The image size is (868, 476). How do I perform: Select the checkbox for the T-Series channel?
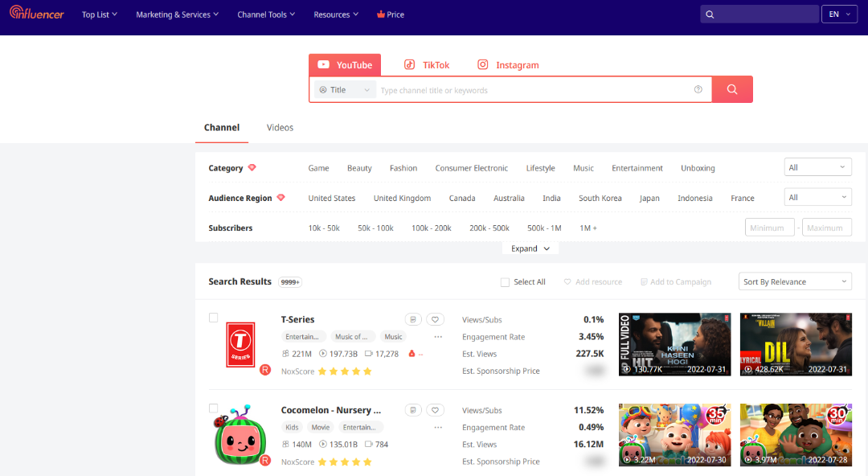coord(213,317)
